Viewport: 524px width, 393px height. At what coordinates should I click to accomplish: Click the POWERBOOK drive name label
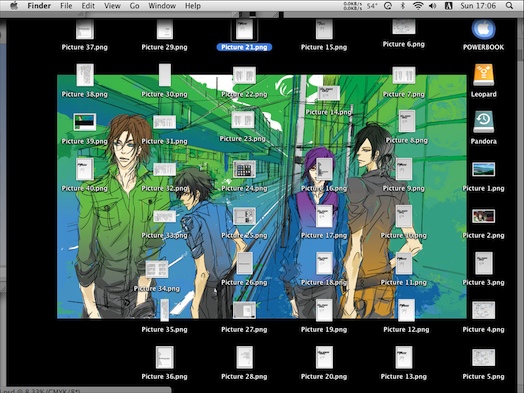pyautogui.click(x=484, y=47)
